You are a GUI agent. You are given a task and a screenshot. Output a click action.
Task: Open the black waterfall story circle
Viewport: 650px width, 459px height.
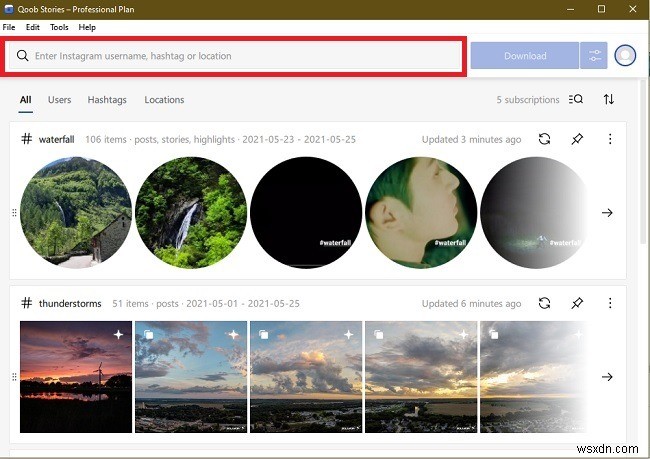coord(306,213)
